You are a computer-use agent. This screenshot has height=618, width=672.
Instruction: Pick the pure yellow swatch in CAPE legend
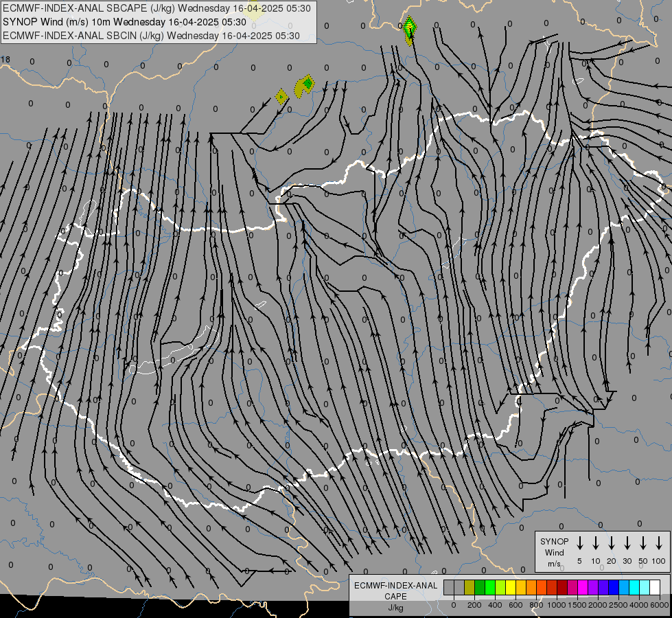click(x=511, y=588)
